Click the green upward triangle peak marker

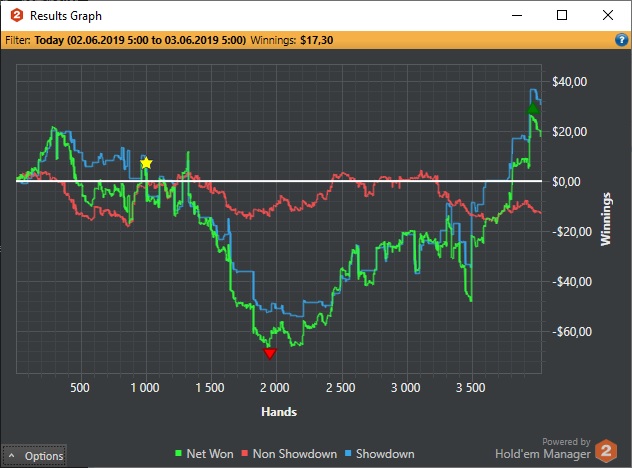pyautogui.click(x=533, y=108)
